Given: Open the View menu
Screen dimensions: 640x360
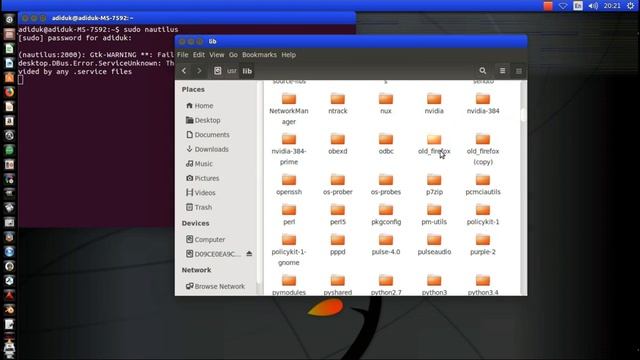Looking at the screenshot, I should (217, 55).
